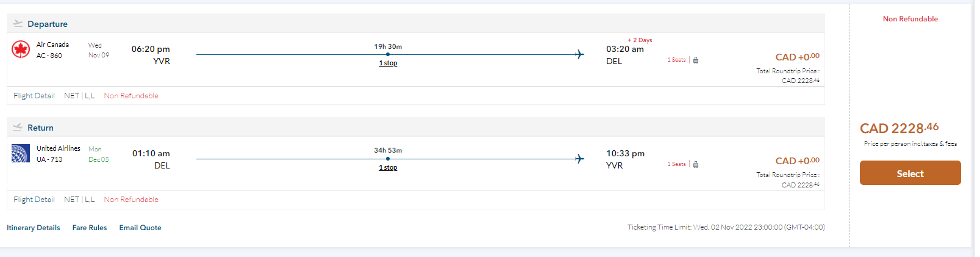Click the departure flight route arrow plane

coord(579,54)
